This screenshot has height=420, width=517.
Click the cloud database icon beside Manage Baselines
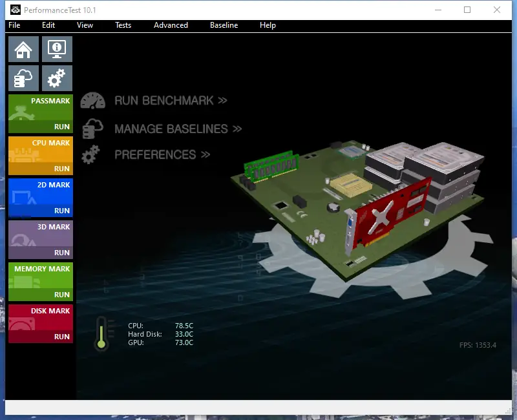pos(92,129)
